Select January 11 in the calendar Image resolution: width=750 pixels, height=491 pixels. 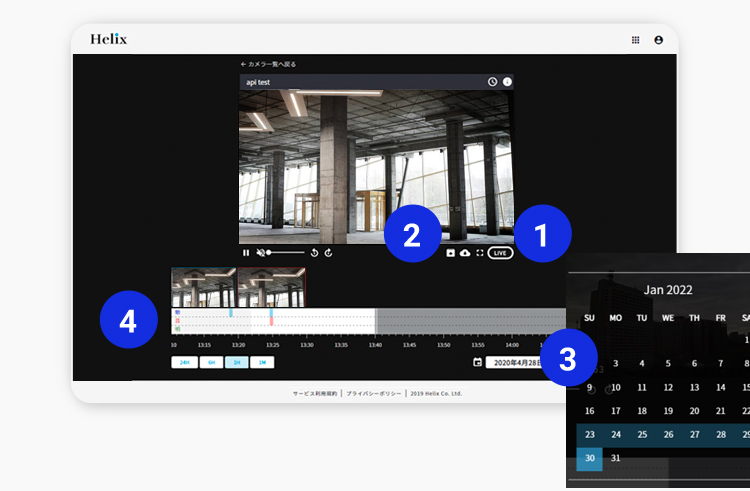[x=642, y=387]
